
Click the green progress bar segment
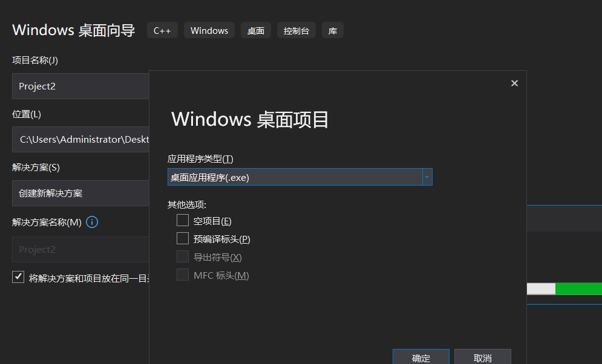coord(578,289)
